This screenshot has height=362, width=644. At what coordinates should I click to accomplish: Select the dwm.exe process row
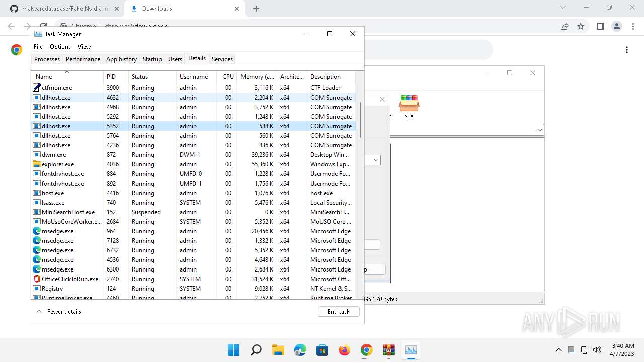coord(194,155)
